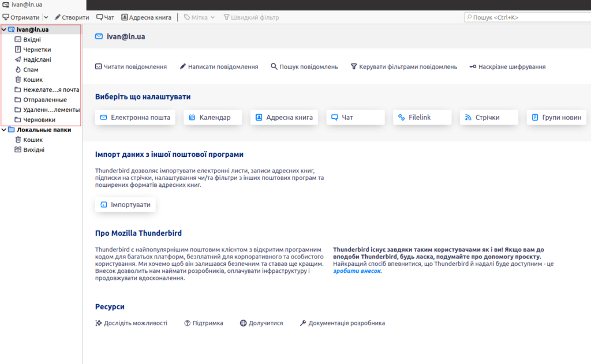The image size is (591, 364).
Task: Click the Спам flame icon
Action: pyautogui.click(x=18, y=70)
